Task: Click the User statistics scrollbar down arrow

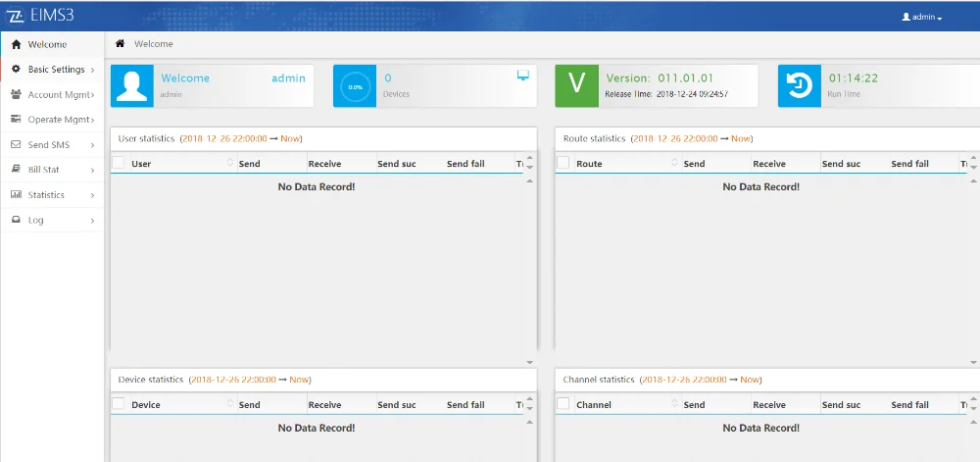Action: [x=530, y=362]
